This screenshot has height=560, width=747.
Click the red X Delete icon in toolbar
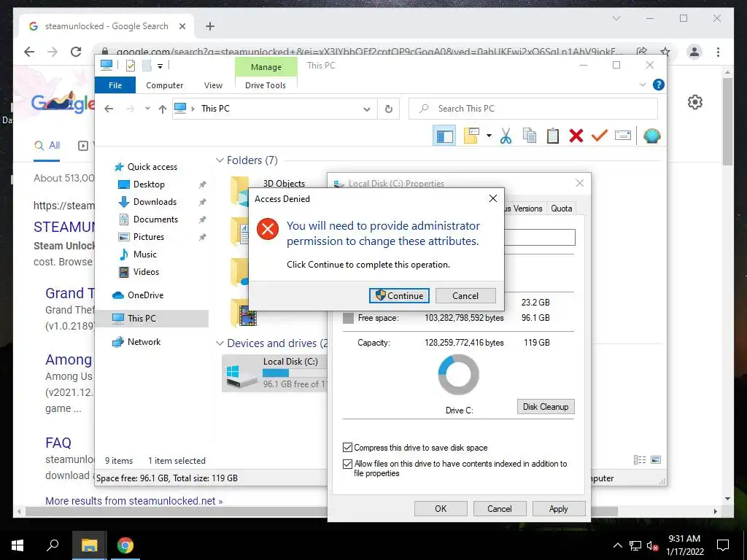point(576,136)
